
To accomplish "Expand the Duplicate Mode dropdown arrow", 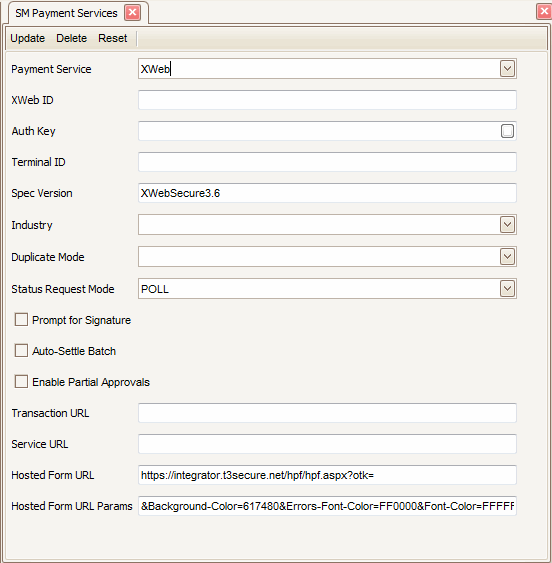I will coord(507,257).
